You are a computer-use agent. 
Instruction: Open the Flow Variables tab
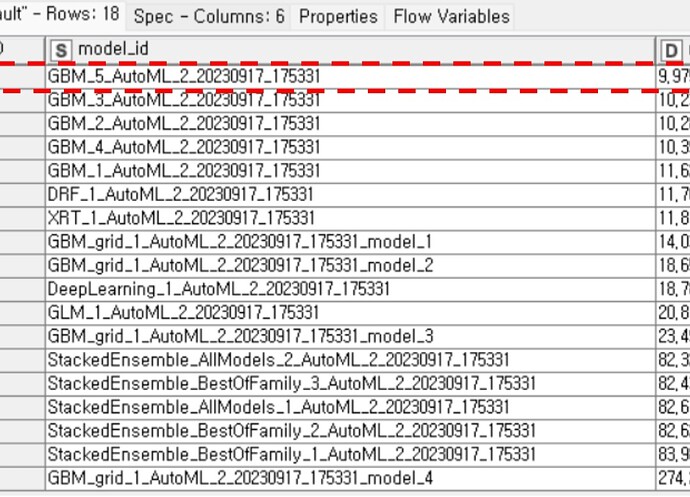tap(450, 17)
